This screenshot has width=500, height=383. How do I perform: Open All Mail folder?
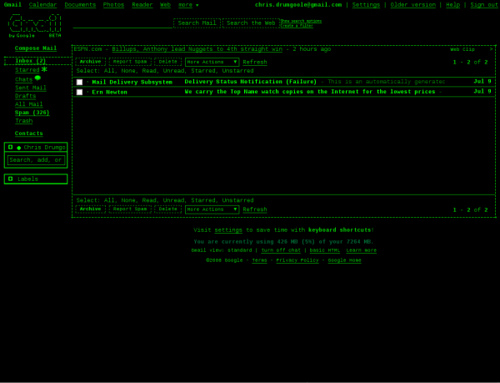pos(29,104)
